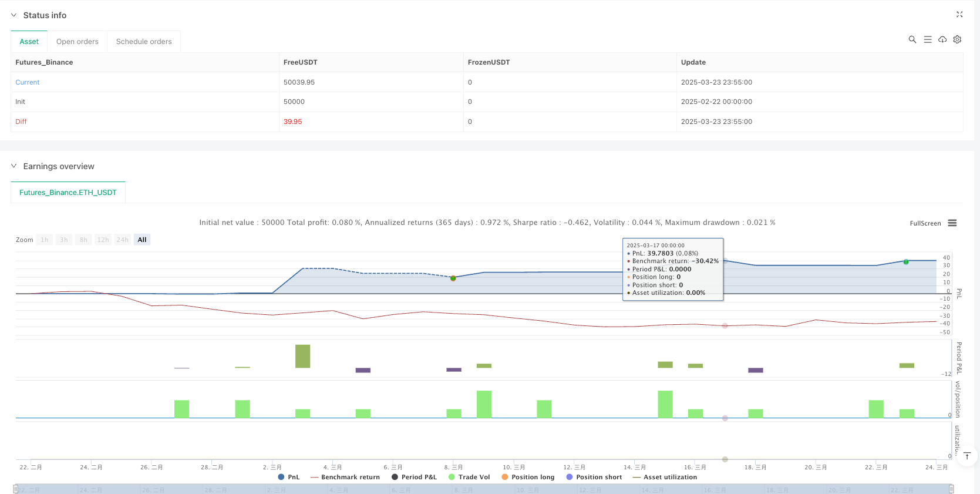Open the Schedule orders tab
This screenshot has height=494, width=980.
click(144, 42)
